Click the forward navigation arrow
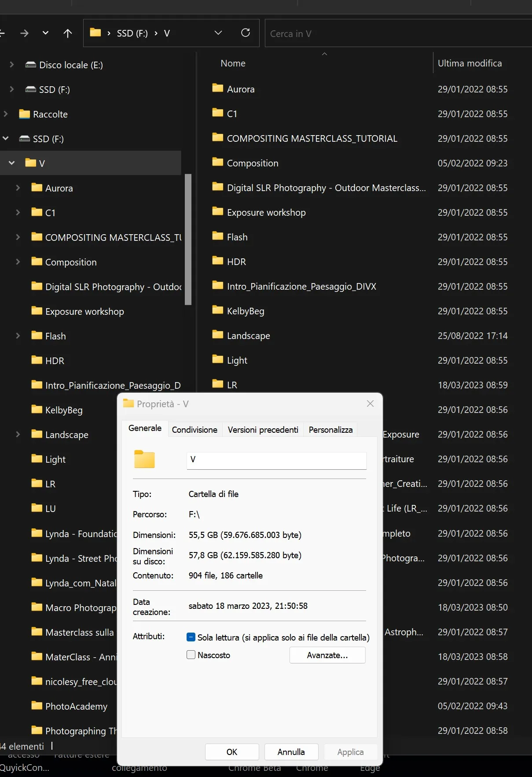This screenshot has width=532, height=777. coord(24,33)
